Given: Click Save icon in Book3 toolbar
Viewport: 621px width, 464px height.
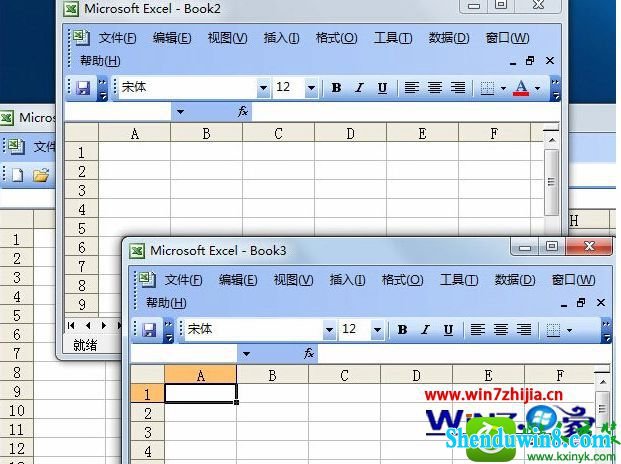Looking at the screenshot, I should pos(149,330).
